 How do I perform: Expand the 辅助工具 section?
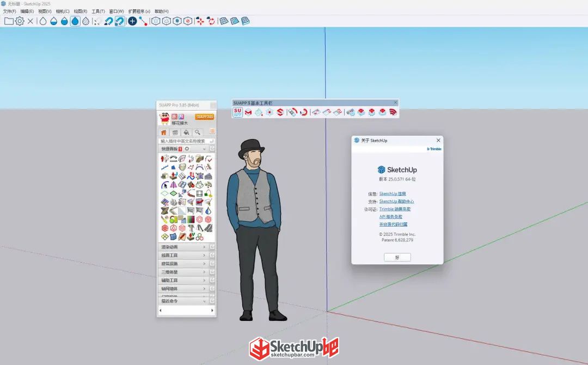[x=183, y=280]
